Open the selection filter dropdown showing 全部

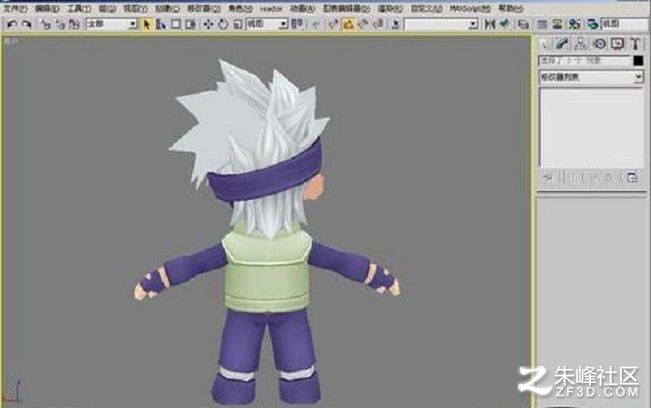pyautogui.click(x=112, y=24)
